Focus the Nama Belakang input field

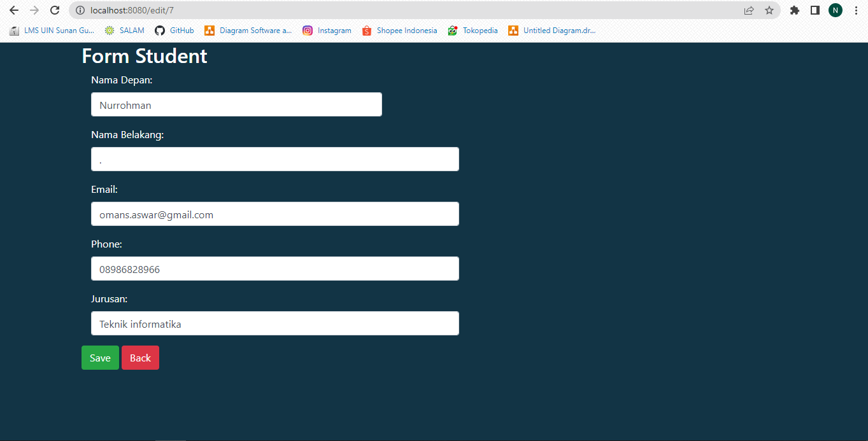pyautogui.click(x=275, y=159)
